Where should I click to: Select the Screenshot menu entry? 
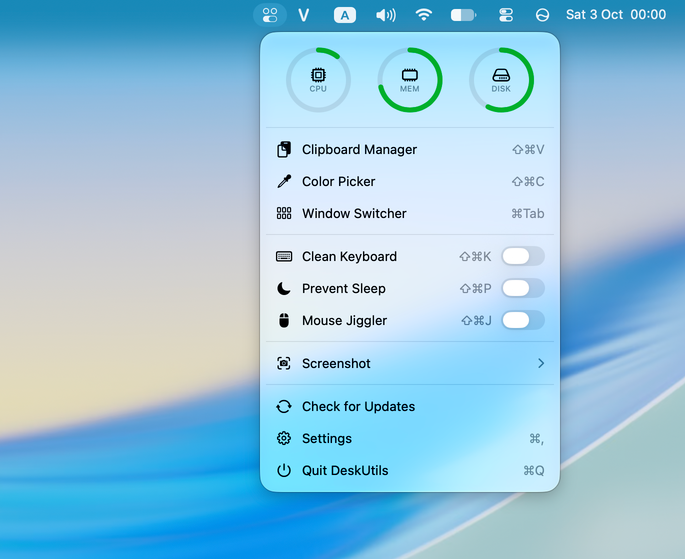pos(410,363)
